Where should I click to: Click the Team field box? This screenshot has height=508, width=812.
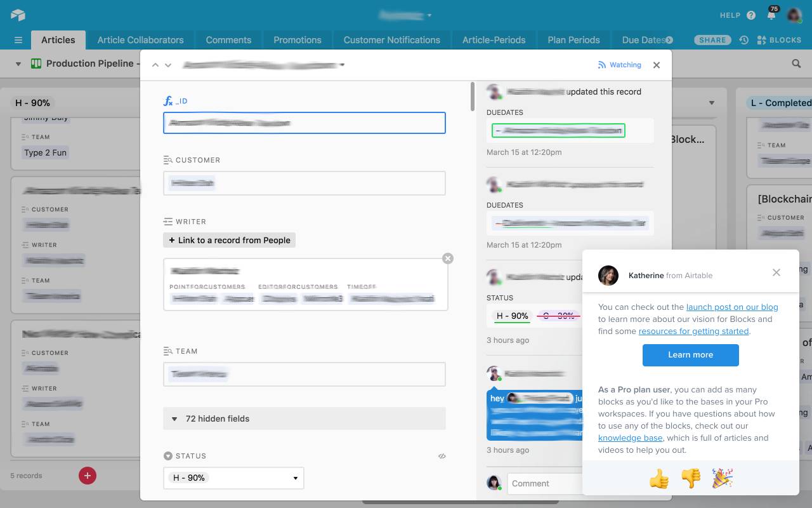pos(304,374)
